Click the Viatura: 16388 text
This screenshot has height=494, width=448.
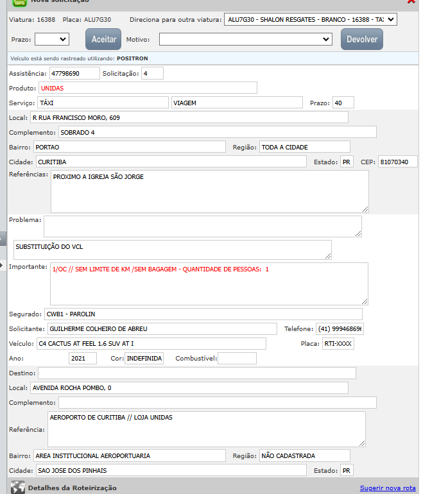click(x=32, y=19)
